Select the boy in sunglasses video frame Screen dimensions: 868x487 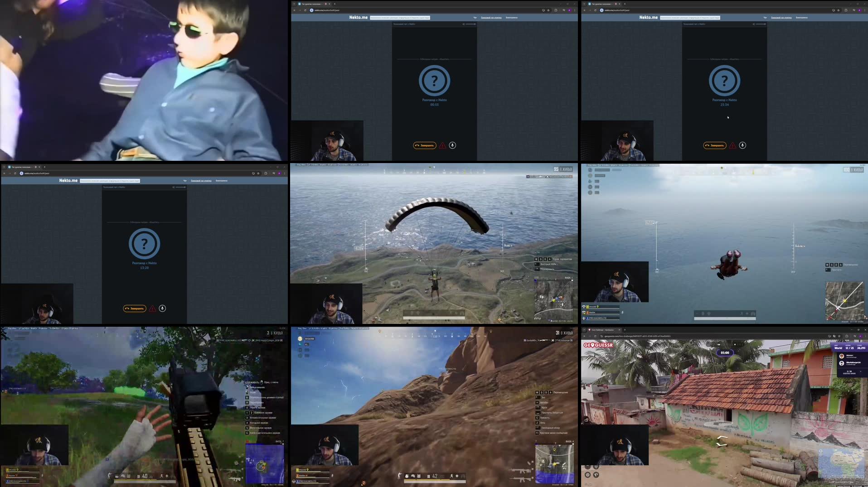144,80
